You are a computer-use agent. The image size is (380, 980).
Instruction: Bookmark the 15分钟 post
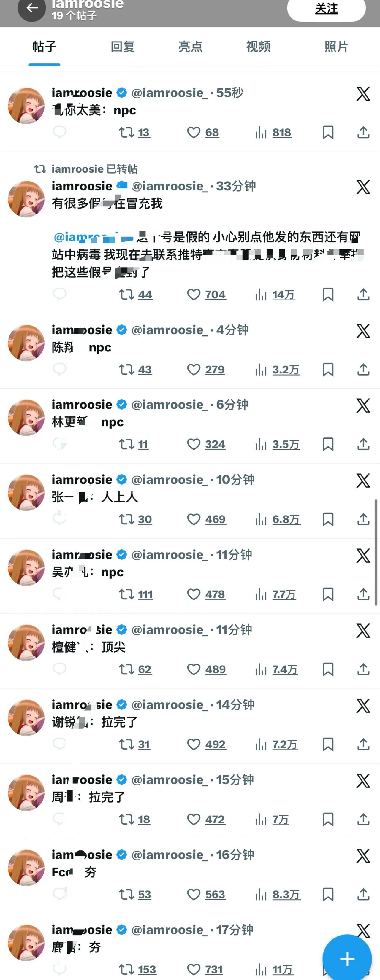pos(328,819)
